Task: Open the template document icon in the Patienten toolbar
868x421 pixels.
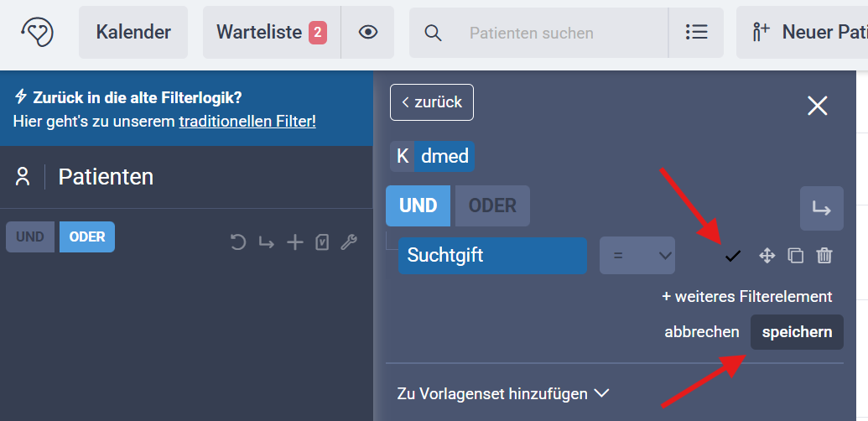Action: point(322,242)
